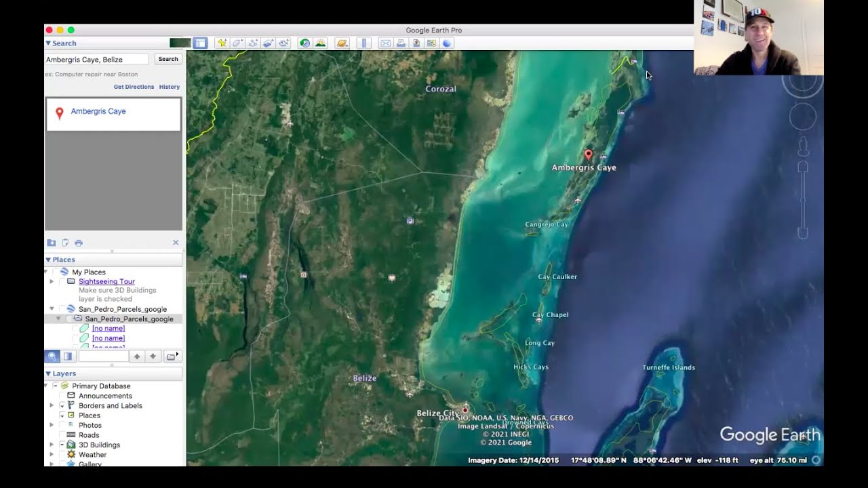The width and height of the screenshot is (868, 488).
Task: Move item up with the up arrow
Action: tap(137, 357)
